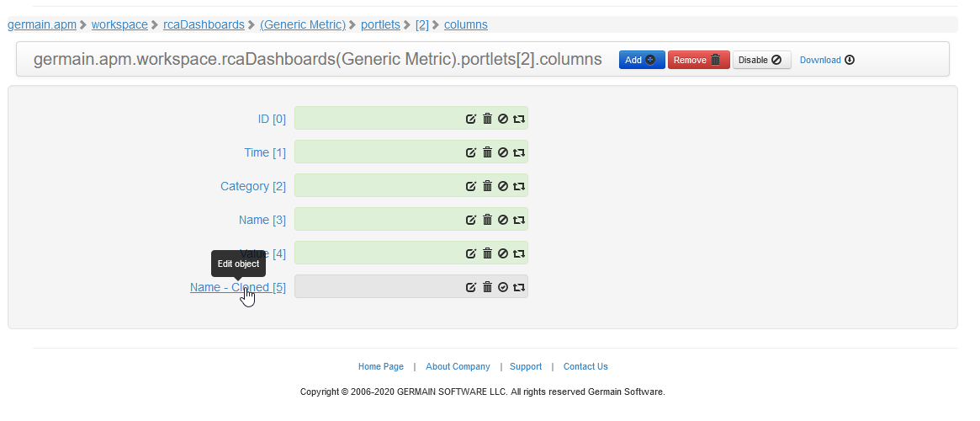Click the edit icon in the Name - Cloned [5] row

click(x=471, y=287)
